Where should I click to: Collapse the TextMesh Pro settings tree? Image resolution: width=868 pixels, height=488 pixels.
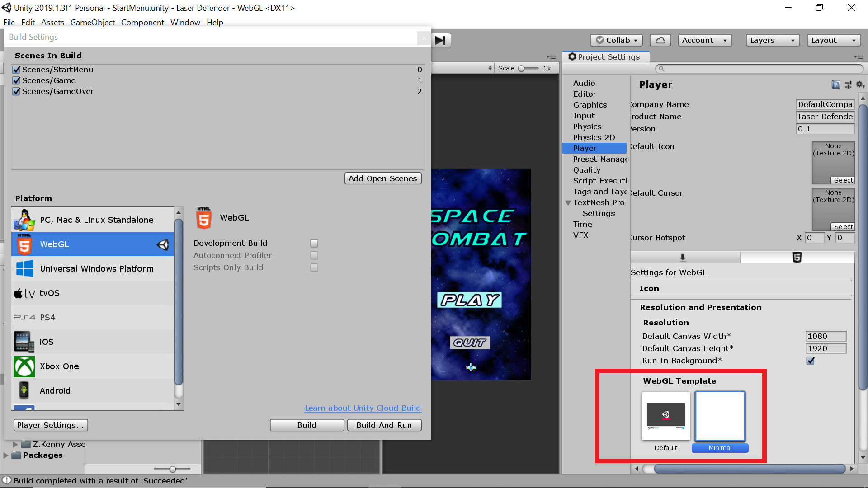point(568,203)
